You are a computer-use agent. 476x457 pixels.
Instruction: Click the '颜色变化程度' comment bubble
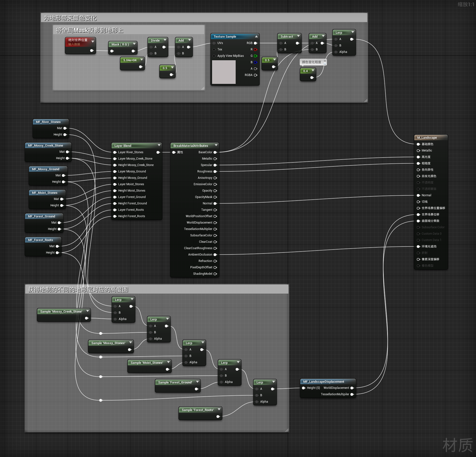click(x=311, y=62)
